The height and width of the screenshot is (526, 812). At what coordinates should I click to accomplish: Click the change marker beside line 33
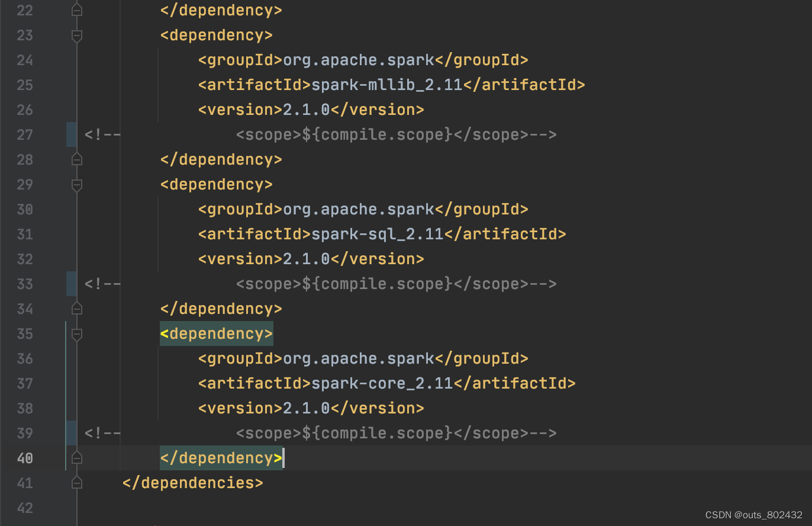tap(70, 284)
